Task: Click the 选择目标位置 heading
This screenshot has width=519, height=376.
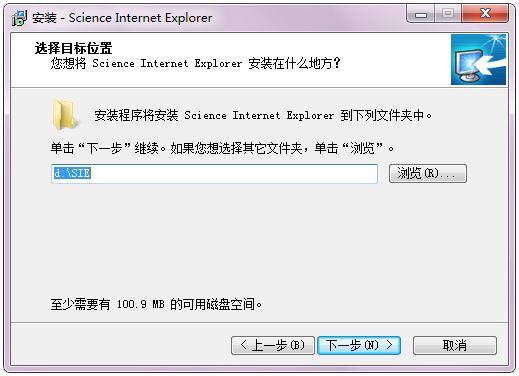Action: click(x=73, y=48)
